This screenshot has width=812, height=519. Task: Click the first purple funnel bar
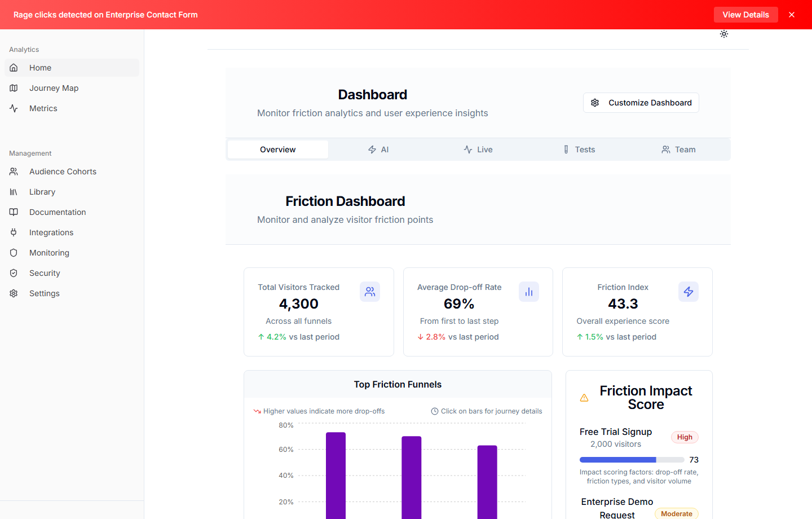point(336,476)
